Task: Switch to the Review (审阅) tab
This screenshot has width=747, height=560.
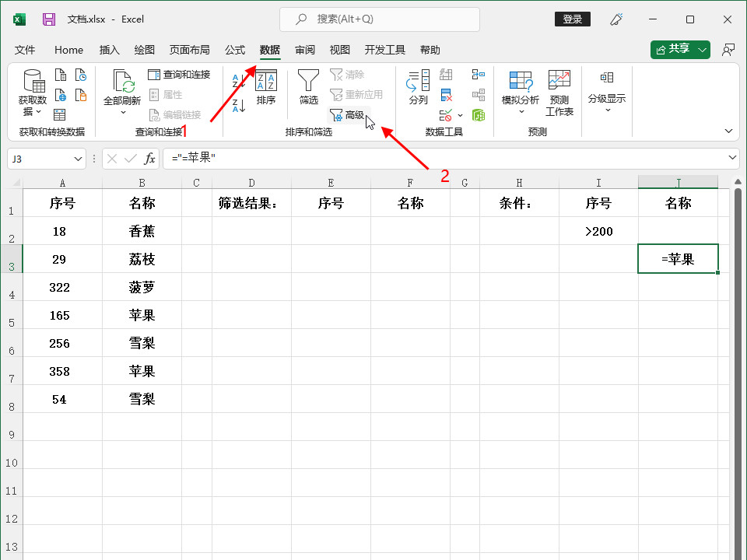Action: click(305, 50)
